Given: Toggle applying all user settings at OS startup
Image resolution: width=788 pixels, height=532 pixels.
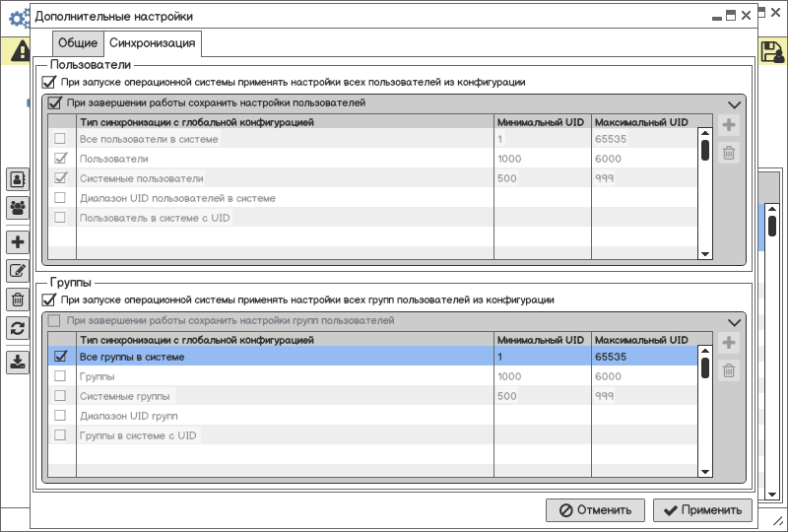Looking at the screenshot, I should tap(49, 83).
